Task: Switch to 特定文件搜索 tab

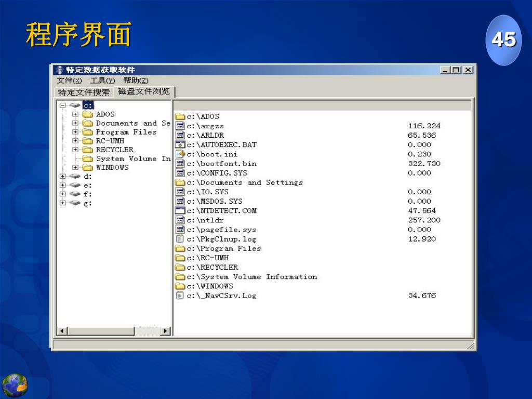Action: tap(84, 92)
